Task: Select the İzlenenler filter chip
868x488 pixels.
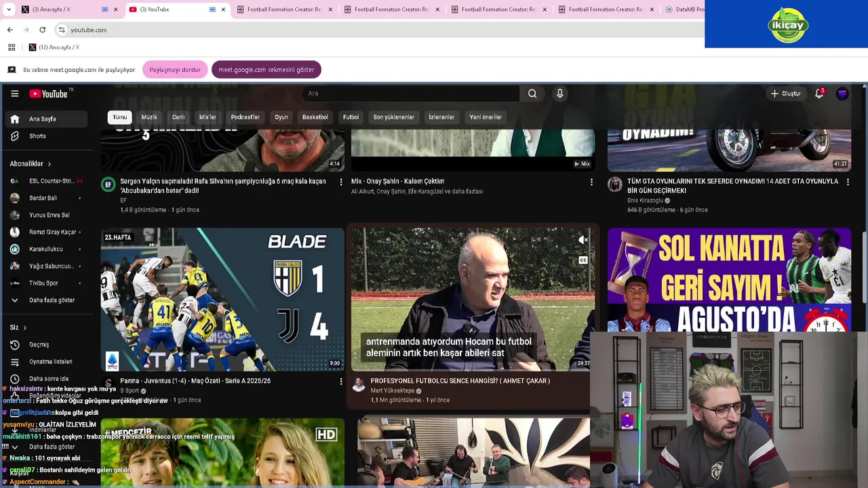Action: pyautogui.click(x=441, y=117)
